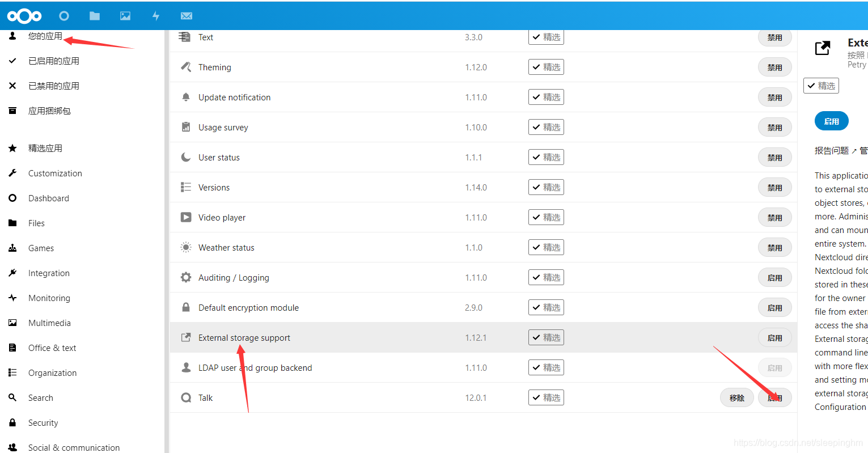The width and height of the screenshot is (868, 453).
Task: Click the LDAP user backend person icon
Action: tap(186, 367)
